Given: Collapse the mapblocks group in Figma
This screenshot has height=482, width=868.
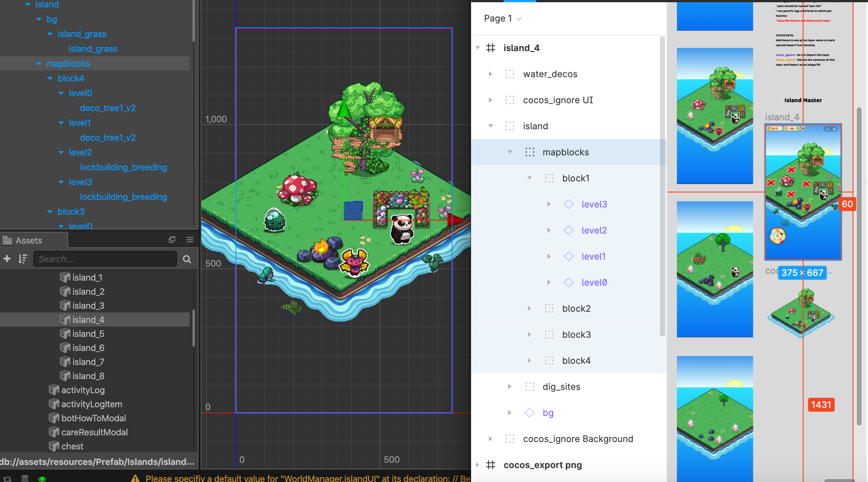Looking at the screenshot, I should [510, 152].
